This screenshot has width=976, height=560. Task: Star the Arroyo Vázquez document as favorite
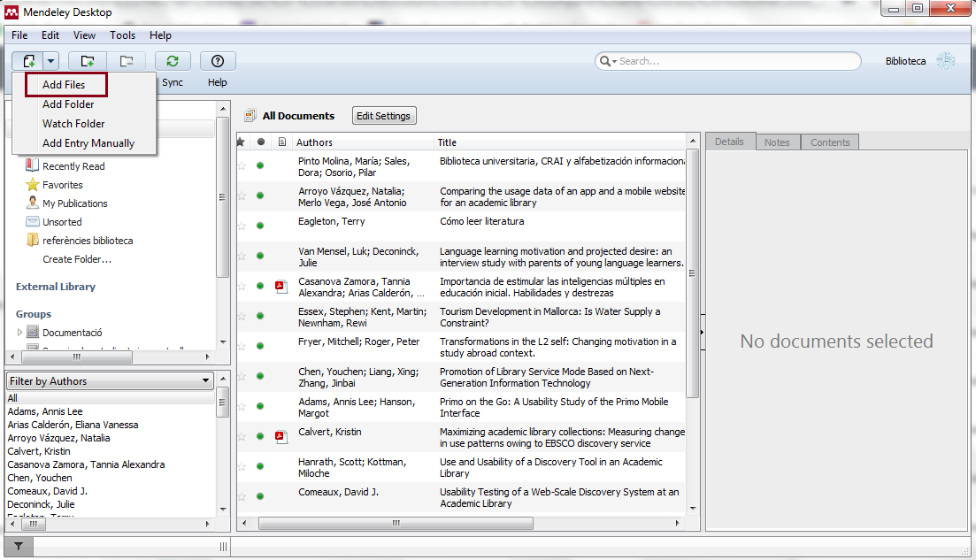point(242,196)
